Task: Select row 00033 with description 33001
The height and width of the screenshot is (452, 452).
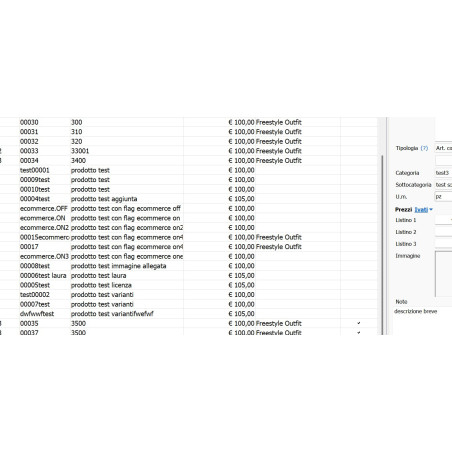Action: (188, 151)
